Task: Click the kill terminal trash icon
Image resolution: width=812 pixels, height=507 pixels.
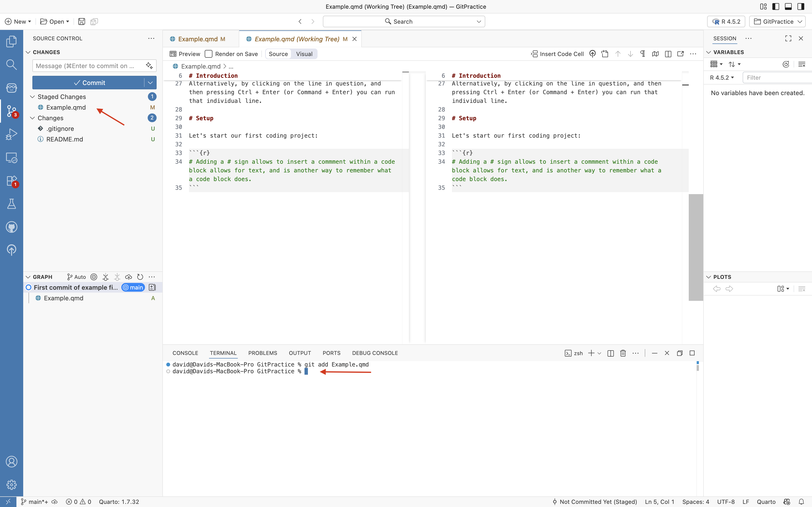Action: click(623, 353)
